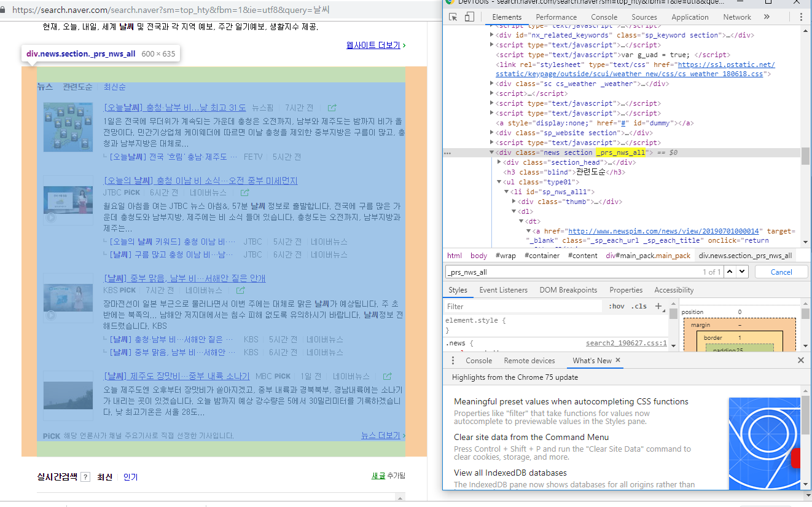This screenshot has width=812, height=507.
Task: Expand the sp_website section div node
Action: (492, 133)
